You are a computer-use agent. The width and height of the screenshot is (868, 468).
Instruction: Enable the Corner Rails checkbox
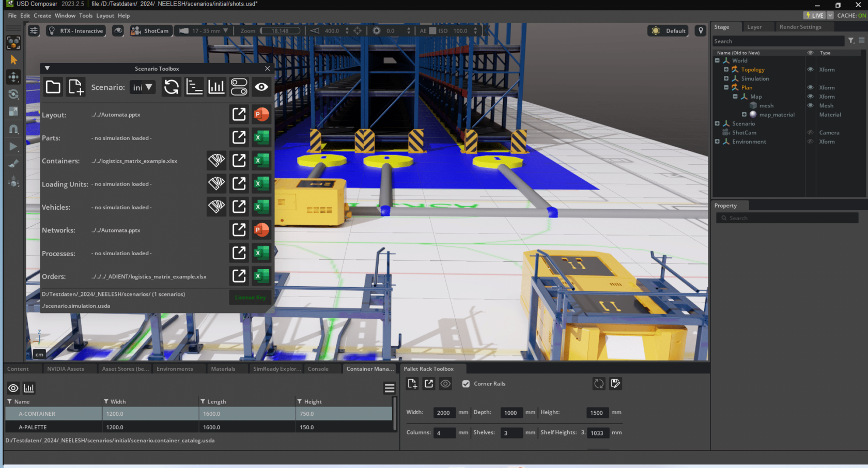coord(467,384)
